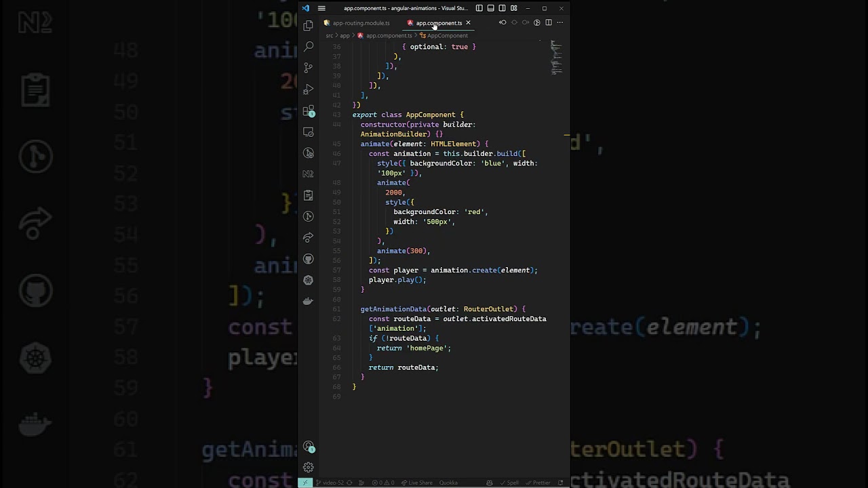Click 'animate(300),' in the code

(x=403, y=251)
